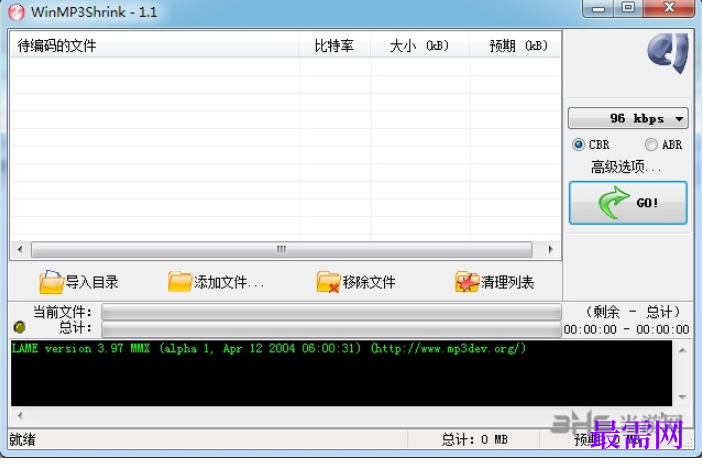Click the 总计 overall progress bar
702x466 pixels.
pyautogui.click(x=331, y=329)
